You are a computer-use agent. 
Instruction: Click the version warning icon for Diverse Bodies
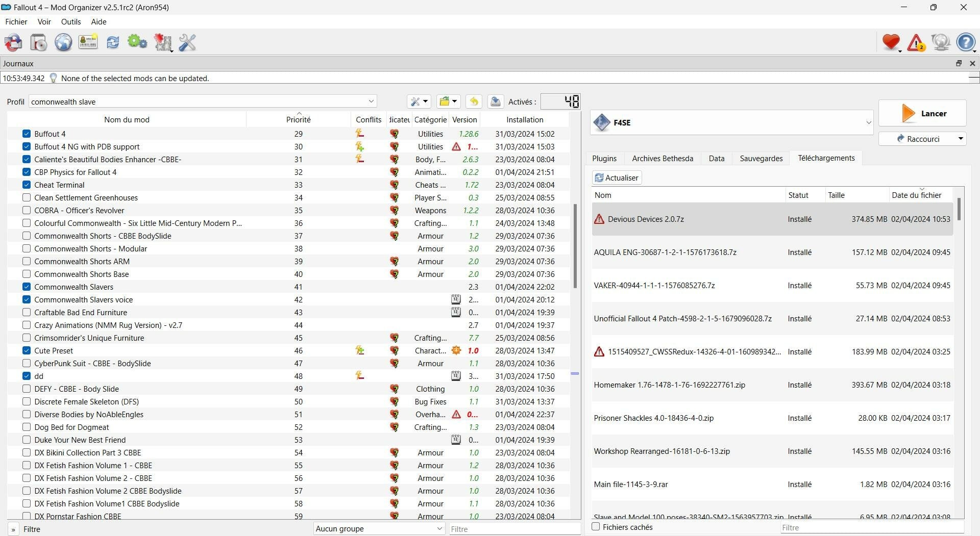(456, 414)
